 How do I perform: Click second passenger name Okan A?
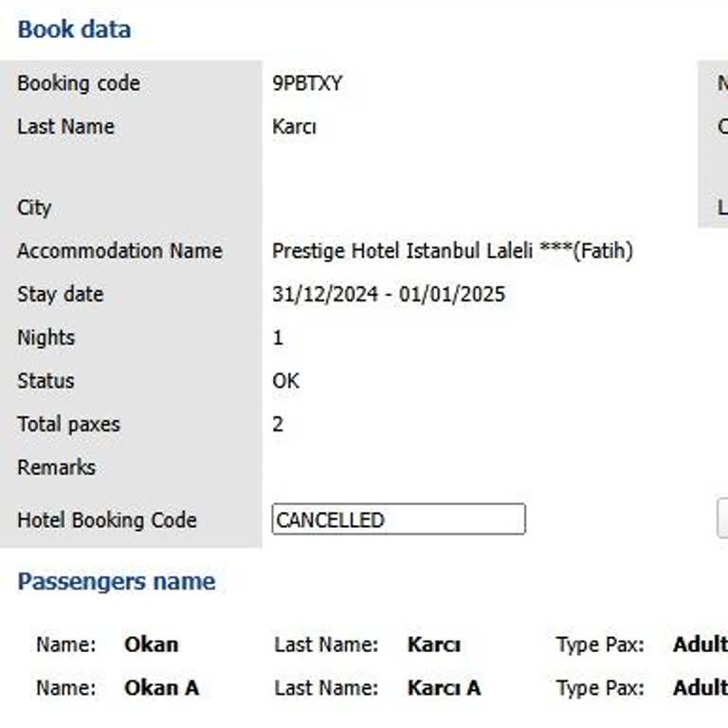tap(162, 688)
